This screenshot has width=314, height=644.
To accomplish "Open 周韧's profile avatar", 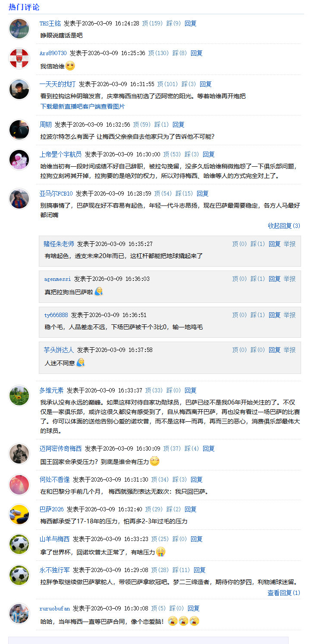I will [x=19, y=130].
